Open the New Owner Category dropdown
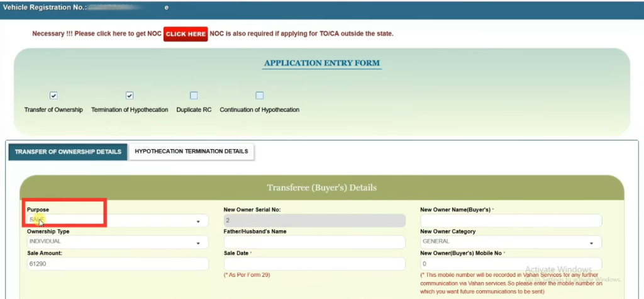The width and height of the screenshot is (644, 299). (x=509, y=242)
